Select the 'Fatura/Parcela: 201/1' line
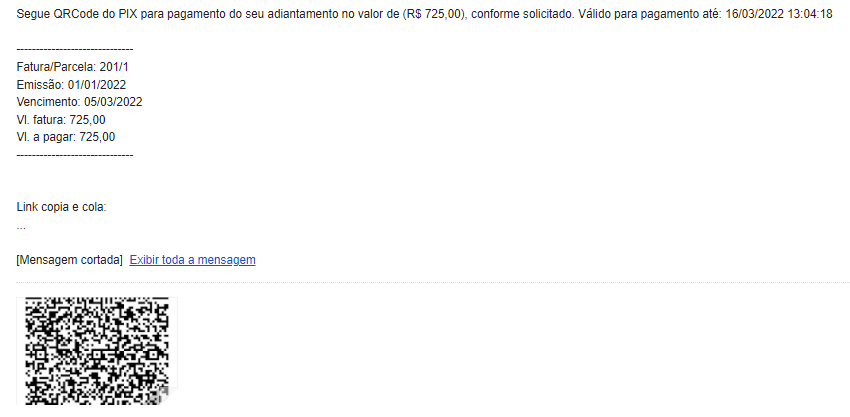Viewport: 850px width, 417px height. point(72,67)
